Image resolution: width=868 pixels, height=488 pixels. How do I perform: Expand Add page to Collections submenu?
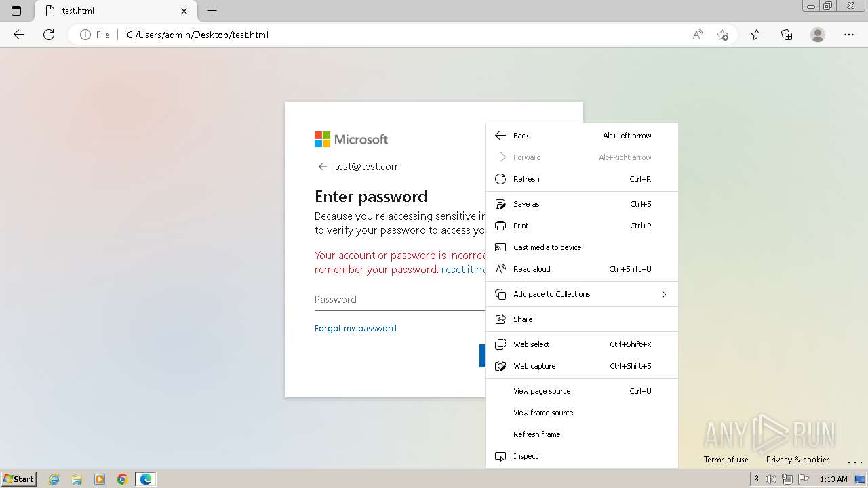click(x=582, y=294)
